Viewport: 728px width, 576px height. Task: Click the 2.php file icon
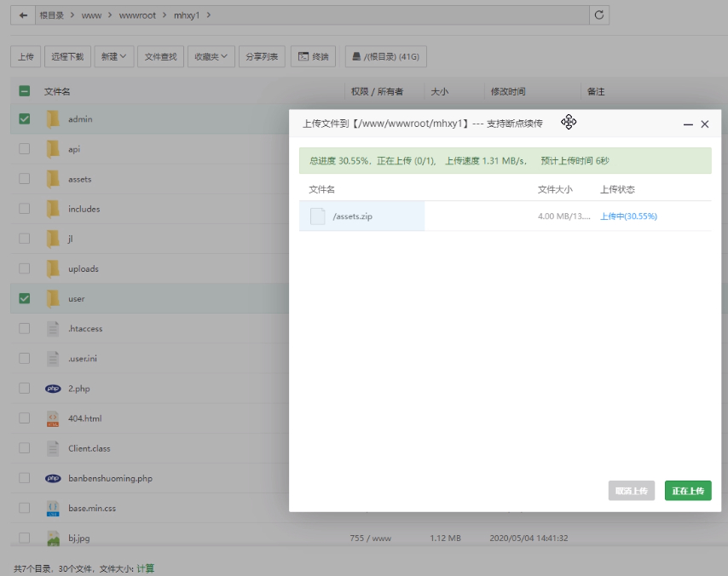53,389
